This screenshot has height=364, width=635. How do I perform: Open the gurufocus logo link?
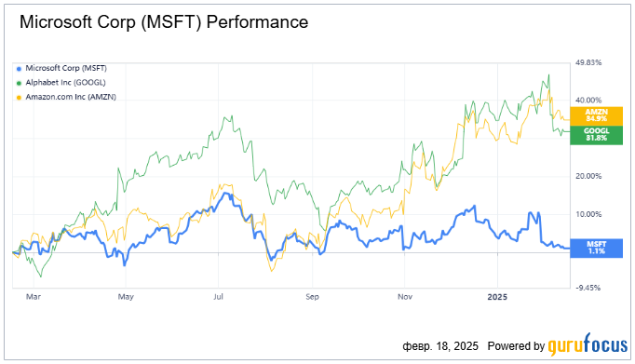(x=588, y=344)
